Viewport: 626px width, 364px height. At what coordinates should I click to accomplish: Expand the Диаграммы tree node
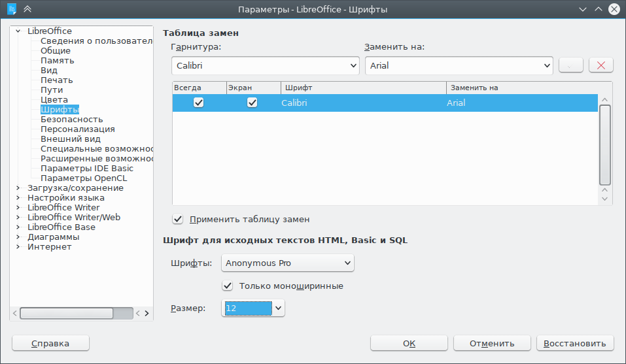point(18,237)
